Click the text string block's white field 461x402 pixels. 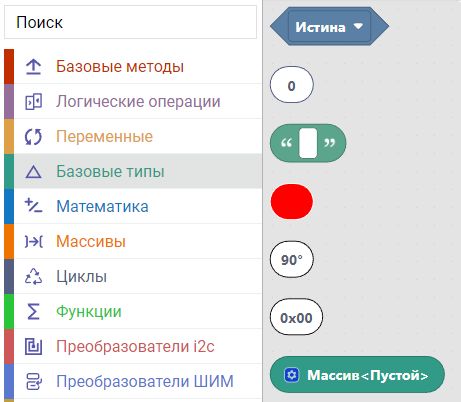pos(308,143)
